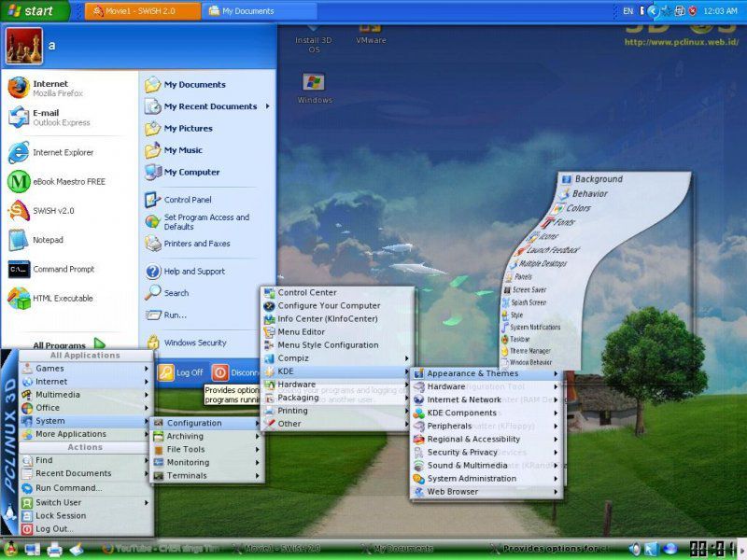Screen dimensions: 747x560
Task: Click Run Command in PCLinux menu
Action: pos(68,488)
